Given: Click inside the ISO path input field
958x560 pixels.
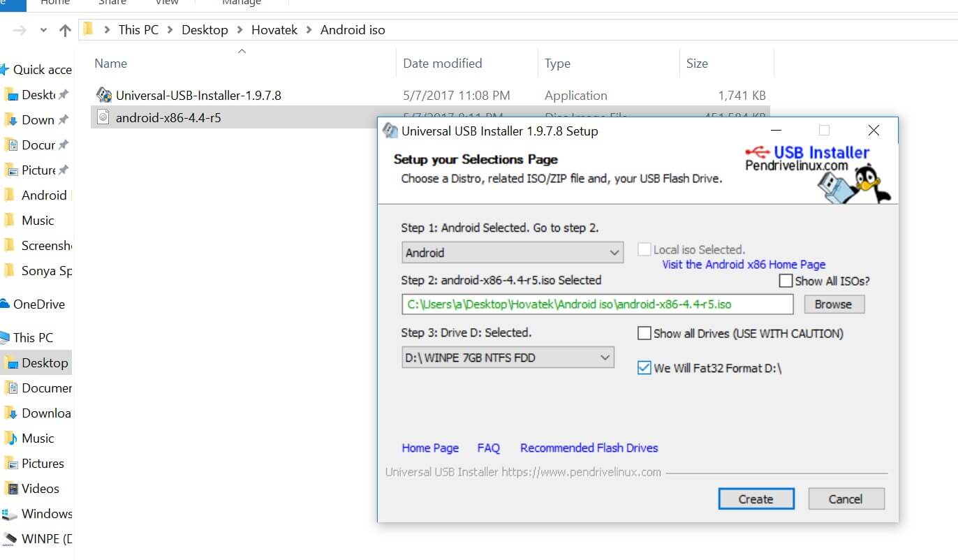Looking at the screenshot, I should click(597, 304).
